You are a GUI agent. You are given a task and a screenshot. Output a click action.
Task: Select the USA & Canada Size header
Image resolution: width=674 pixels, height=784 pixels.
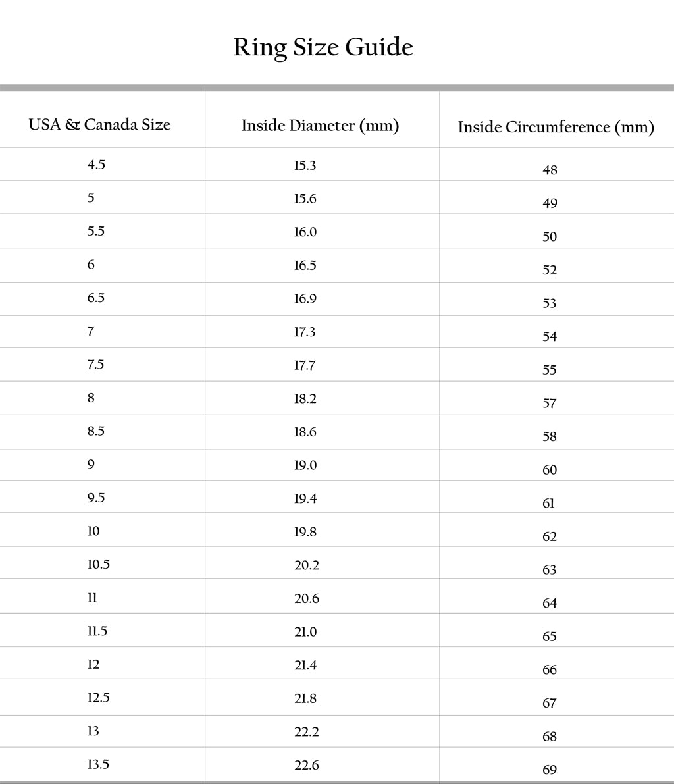coord(99,124)
